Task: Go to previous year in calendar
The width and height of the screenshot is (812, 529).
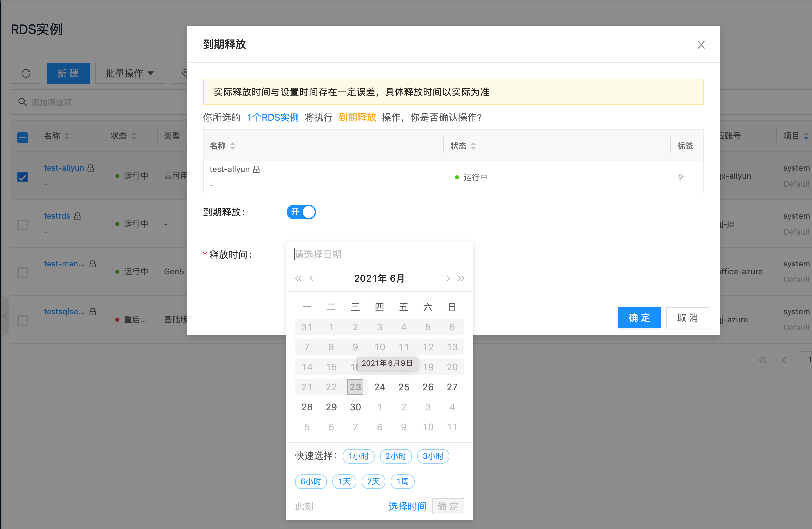Action: pos(298,278)
